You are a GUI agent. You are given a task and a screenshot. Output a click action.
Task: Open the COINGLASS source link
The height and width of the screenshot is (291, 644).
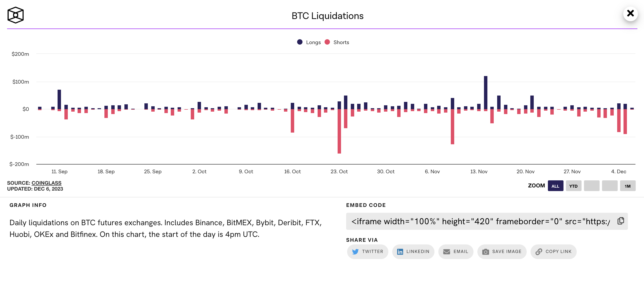47,183
